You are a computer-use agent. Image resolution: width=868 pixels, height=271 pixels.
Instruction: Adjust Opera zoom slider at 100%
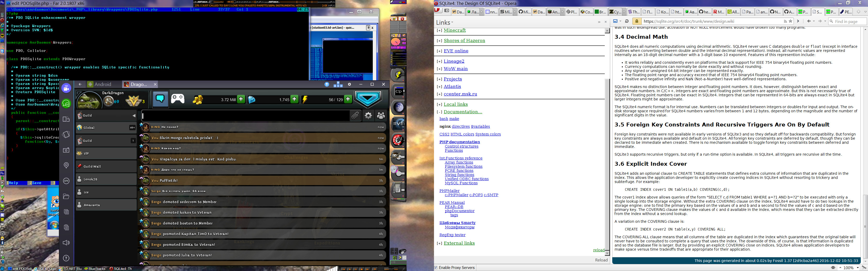coord(849,268)
